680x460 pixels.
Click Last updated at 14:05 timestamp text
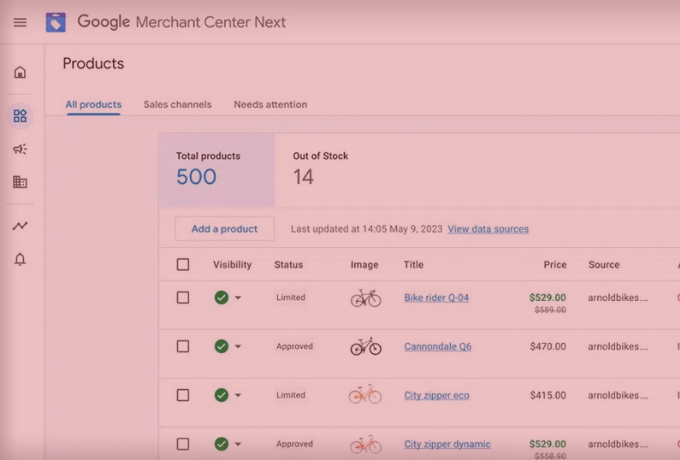(366, 229)
